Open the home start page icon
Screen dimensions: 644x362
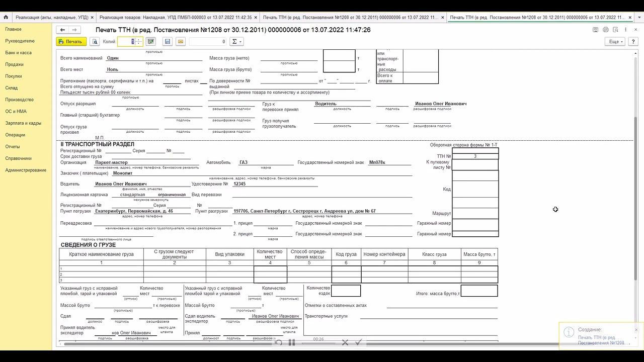pyautogui.click(x=6, y=17)
